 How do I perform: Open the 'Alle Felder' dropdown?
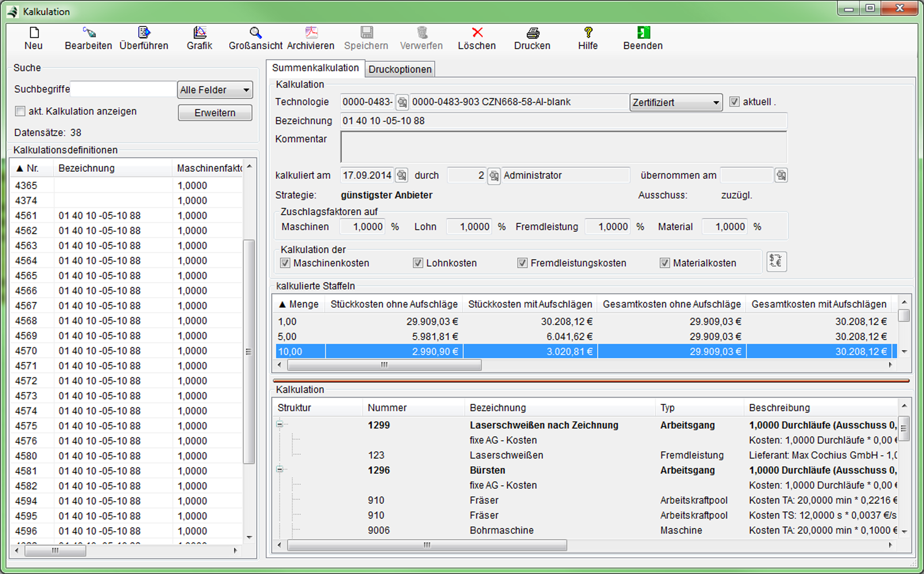pos(215,90)
